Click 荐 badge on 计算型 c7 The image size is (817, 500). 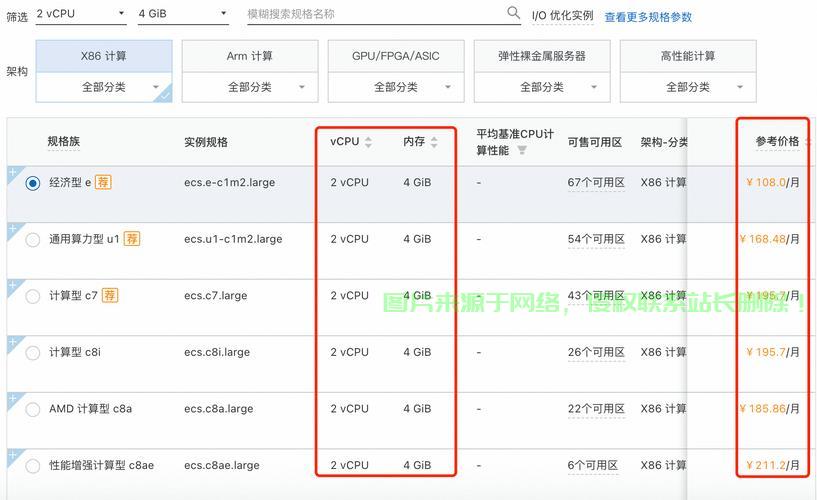coord(110,295)
